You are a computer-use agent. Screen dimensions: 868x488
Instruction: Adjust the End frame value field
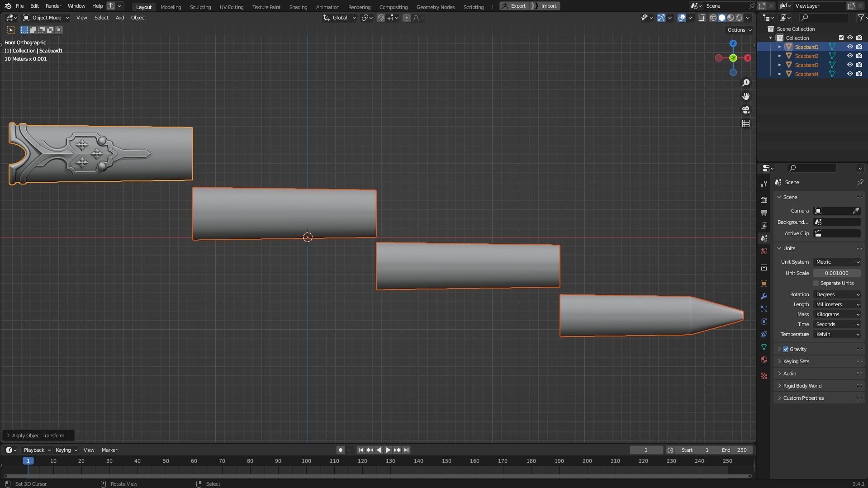coord(735,450)
